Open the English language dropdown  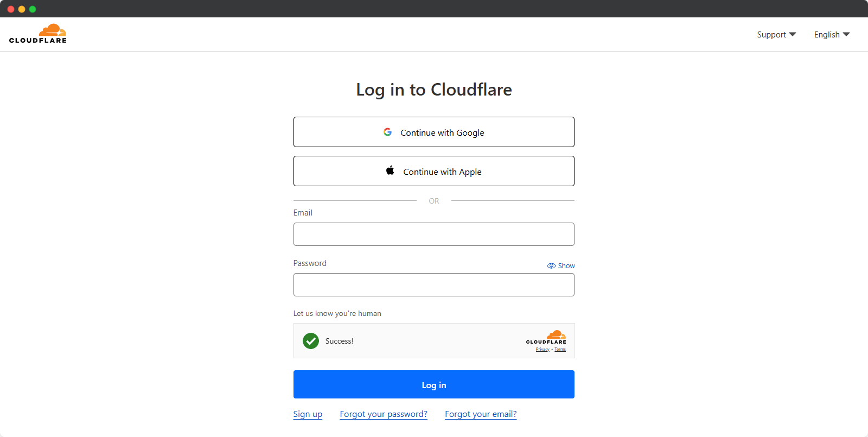[832, 35]
